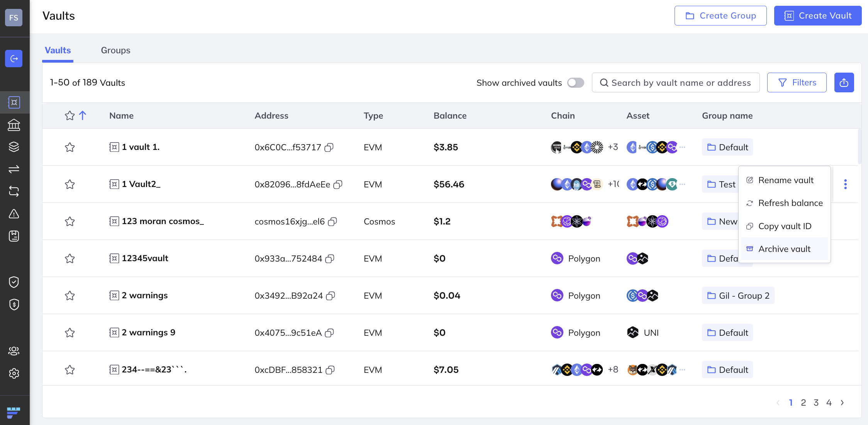Star the 1 Vault2_ row
Image resolution: width=868 pixels, height=425 pixels.
click(70, 184)
